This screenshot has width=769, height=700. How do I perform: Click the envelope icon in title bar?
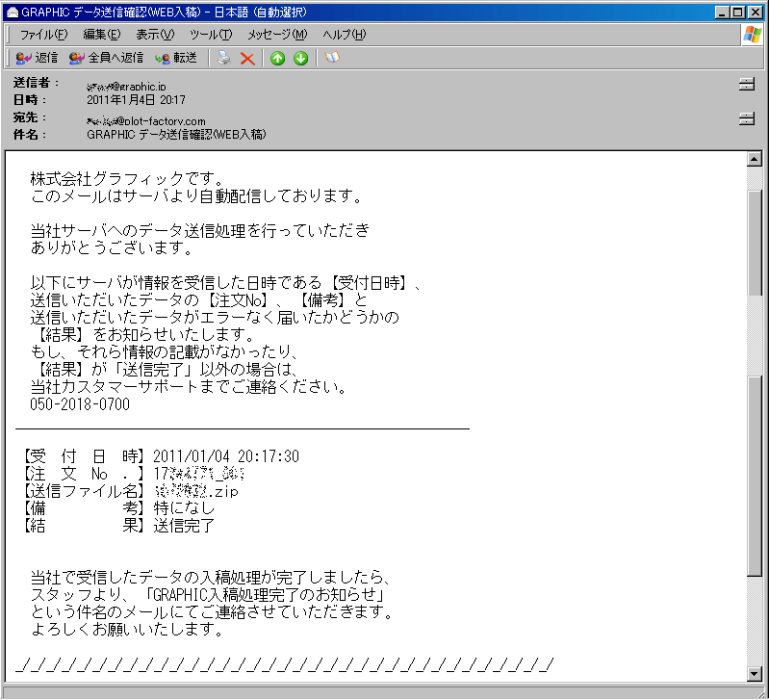[12, 13]
